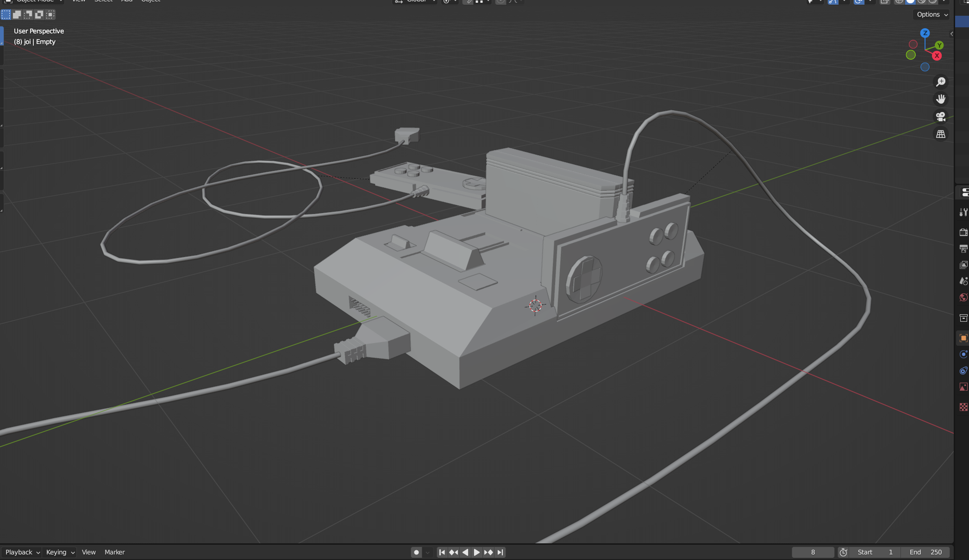Choose the Invert selection mode icon
969x560 pixels.
(x=39, y=15)
